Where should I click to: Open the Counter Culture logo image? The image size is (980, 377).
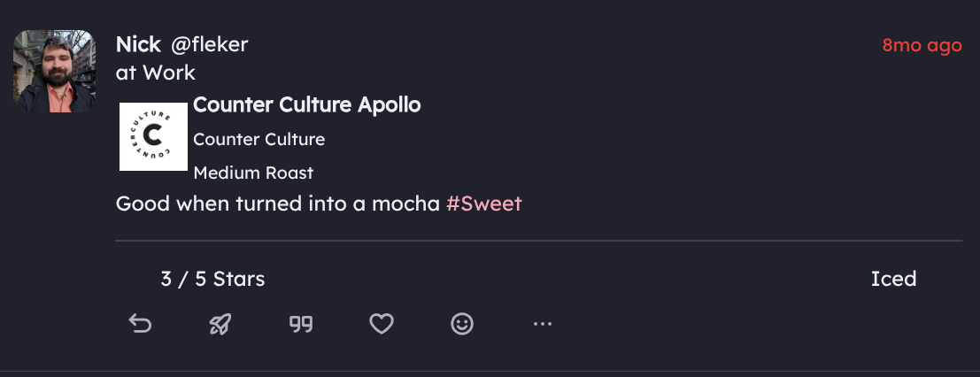click(153, 136)
